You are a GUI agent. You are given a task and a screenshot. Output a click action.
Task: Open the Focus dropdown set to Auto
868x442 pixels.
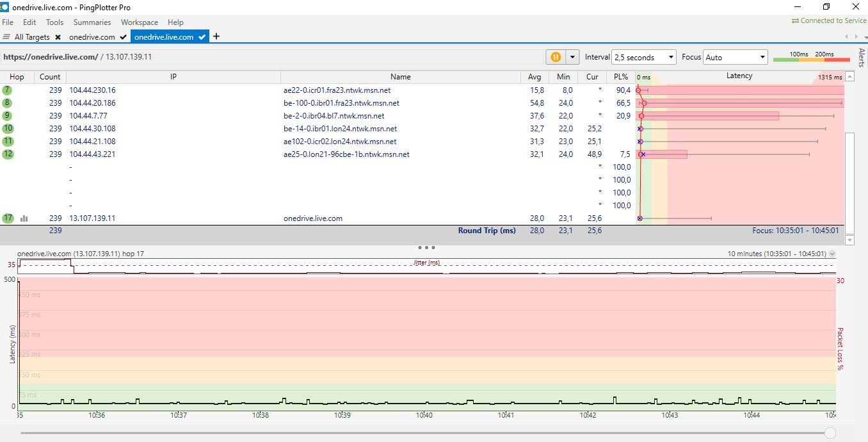click(735, 57)
